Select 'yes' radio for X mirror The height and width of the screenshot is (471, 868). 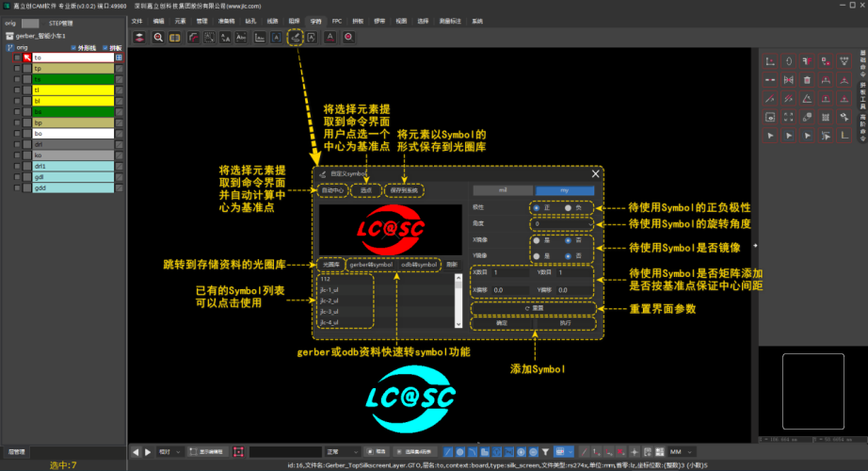[x=537, y=240]
